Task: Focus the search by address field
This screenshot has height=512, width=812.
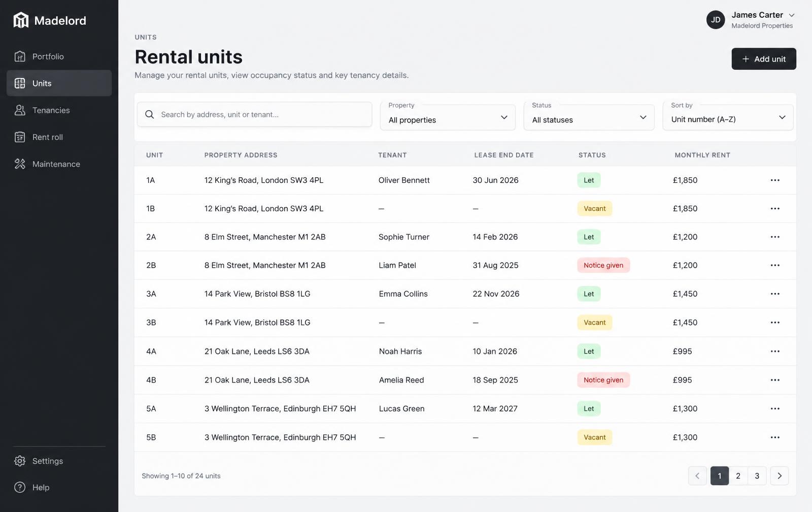Action: click(x=254, y=114)
